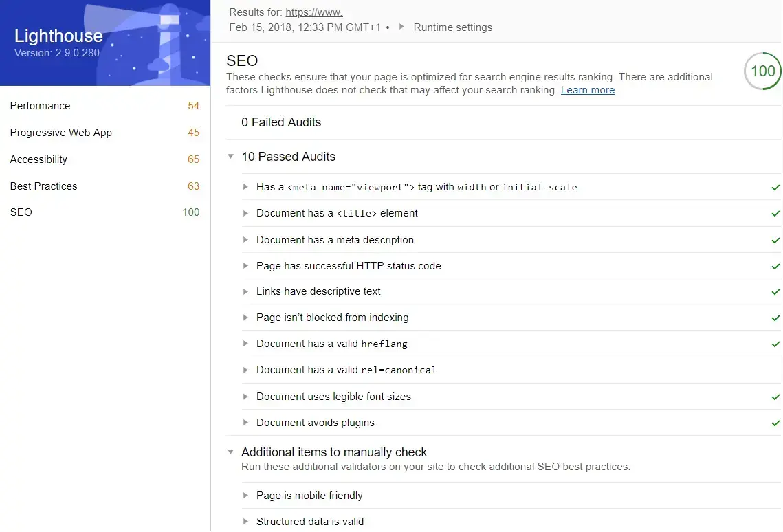Select Accessibility in the left sidebar
This screenshot has height=532, width=783.
pyautogui.click(x=38, y=159)
